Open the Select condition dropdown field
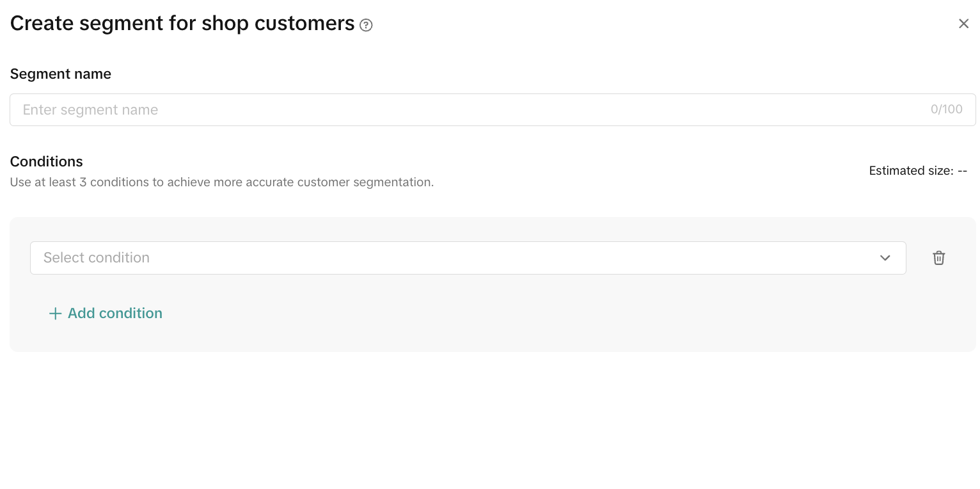 (467, 258)
